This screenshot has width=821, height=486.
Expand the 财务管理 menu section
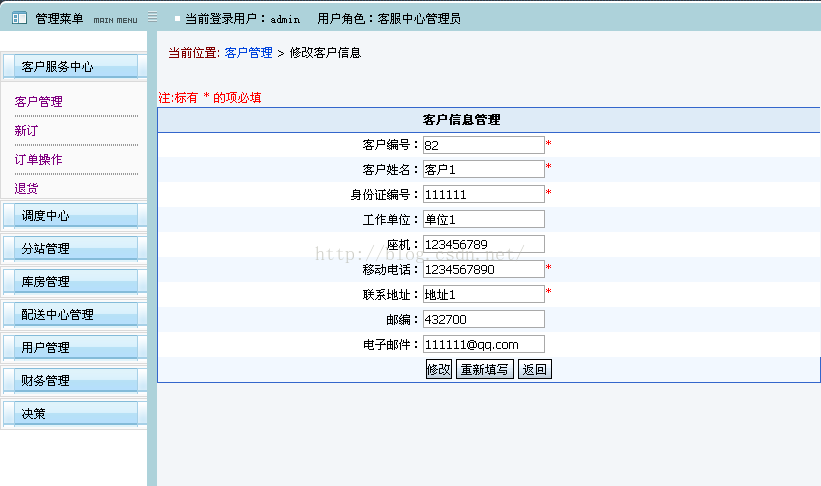[74, 381]
